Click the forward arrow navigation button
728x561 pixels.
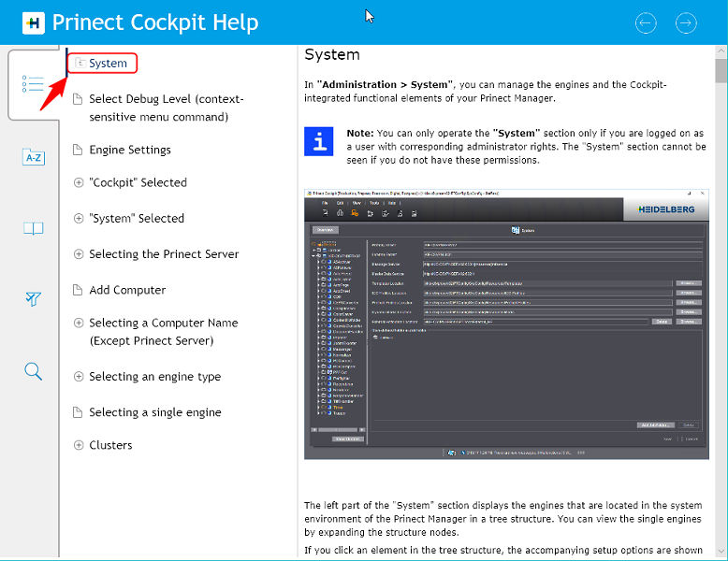coord(686,23)
